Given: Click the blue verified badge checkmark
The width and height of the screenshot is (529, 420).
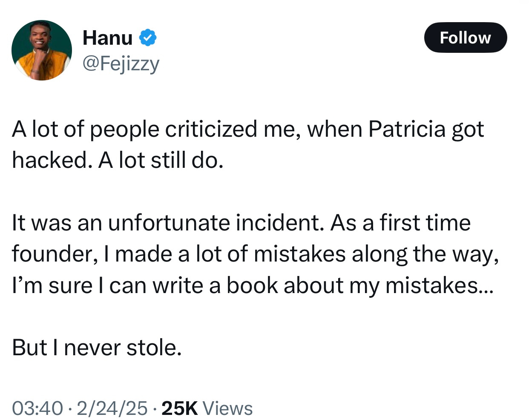Looking at the screenshot, I should click(148, 37).
